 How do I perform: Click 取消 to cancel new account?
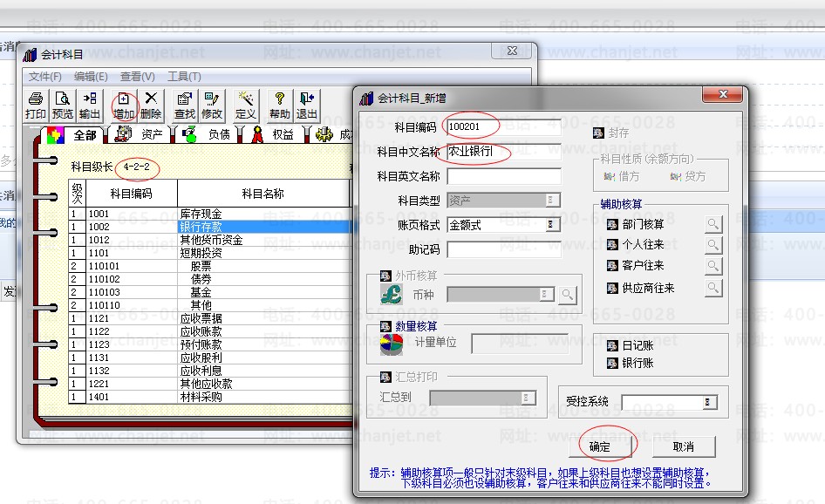tap(684, 446)
